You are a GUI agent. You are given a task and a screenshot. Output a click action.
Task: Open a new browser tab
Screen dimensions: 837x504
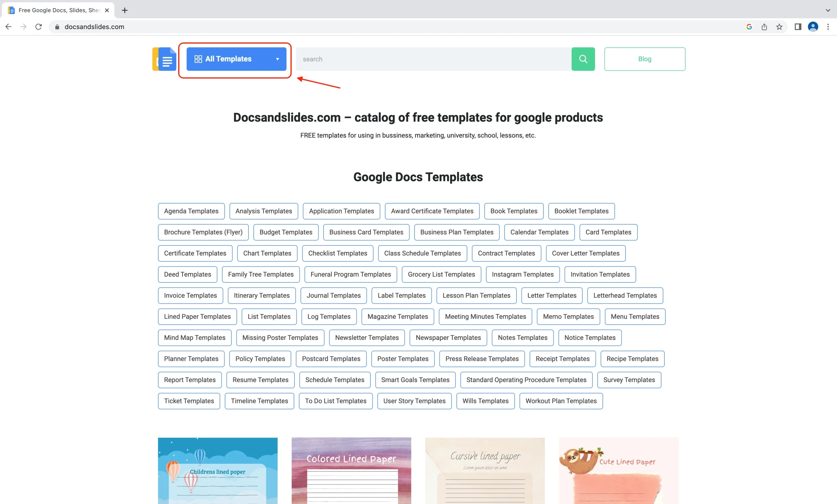(x=124, y=10)
